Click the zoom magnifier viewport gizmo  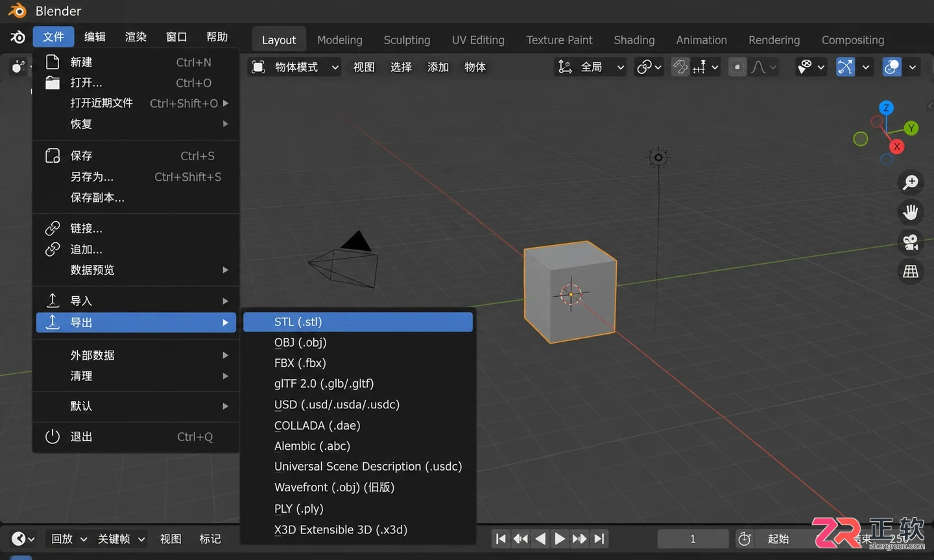click(x=911, y=182)
